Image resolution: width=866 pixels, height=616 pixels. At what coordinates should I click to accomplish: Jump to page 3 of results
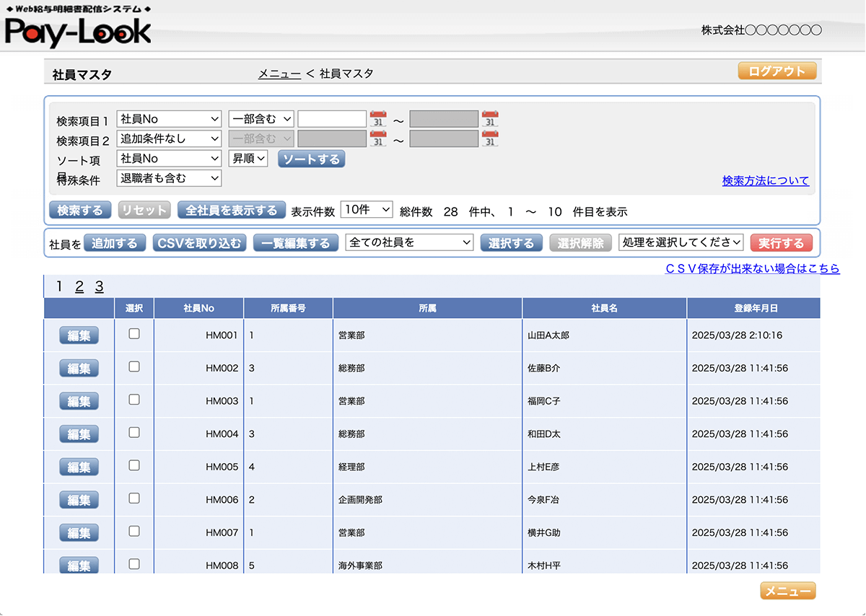(x=99, y=286)
